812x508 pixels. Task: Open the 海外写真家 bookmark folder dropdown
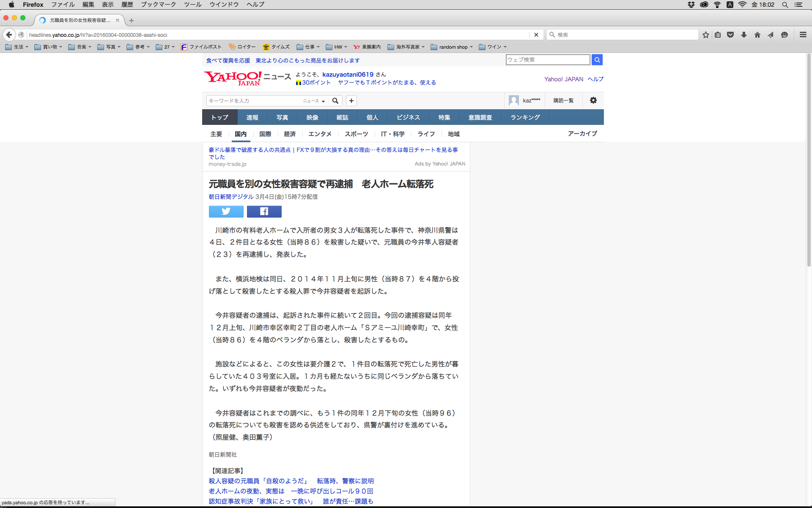406,47
